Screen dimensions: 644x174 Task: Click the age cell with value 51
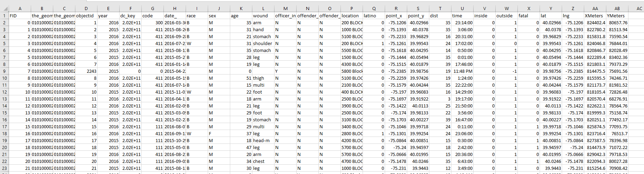pyautogui.click(x=241, y=78)
